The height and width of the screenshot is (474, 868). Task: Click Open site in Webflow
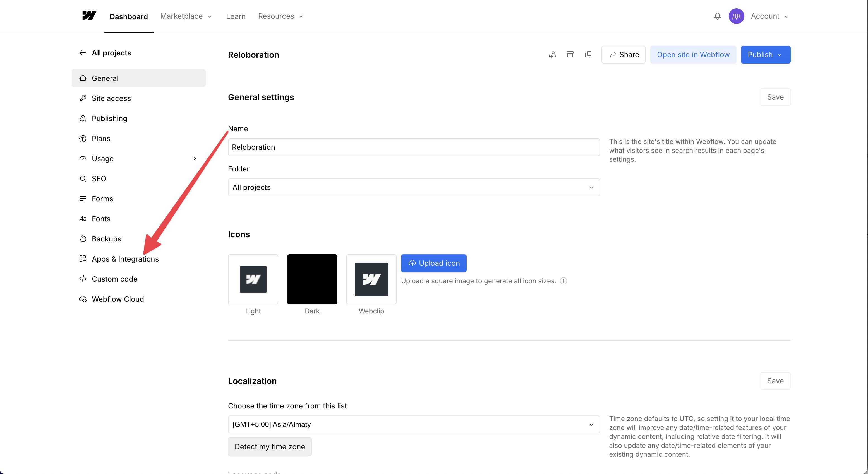point(693,55)
